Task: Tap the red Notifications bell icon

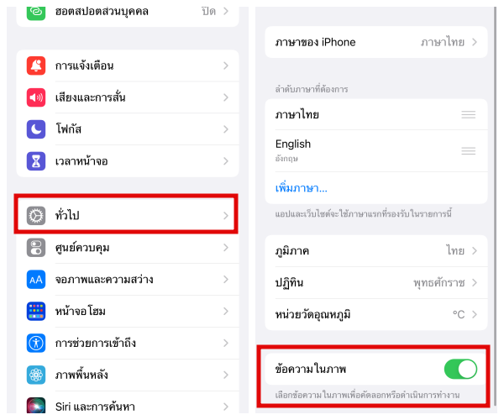Action: 36,66
